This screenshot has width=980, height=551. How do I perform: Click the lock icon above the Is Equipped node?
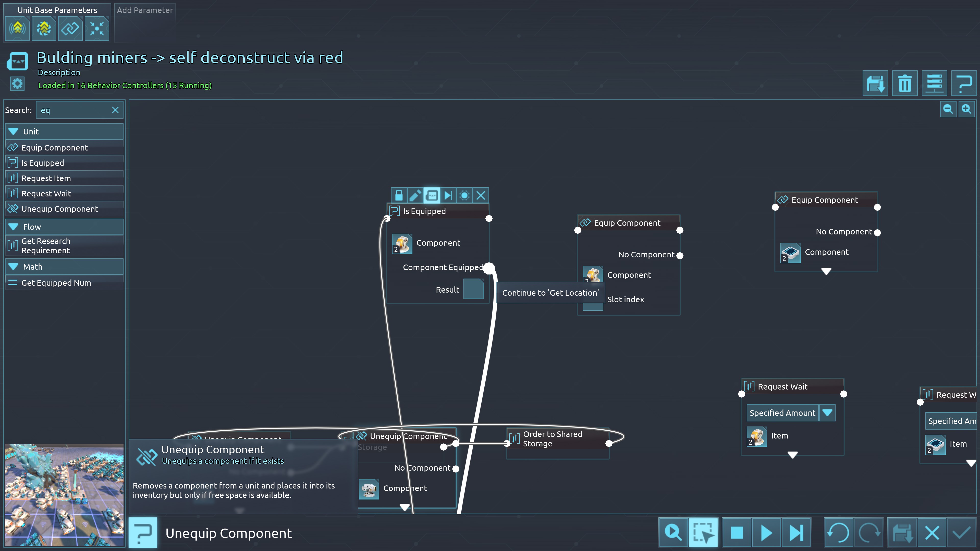pyautogui.click(x=399, y=195)
